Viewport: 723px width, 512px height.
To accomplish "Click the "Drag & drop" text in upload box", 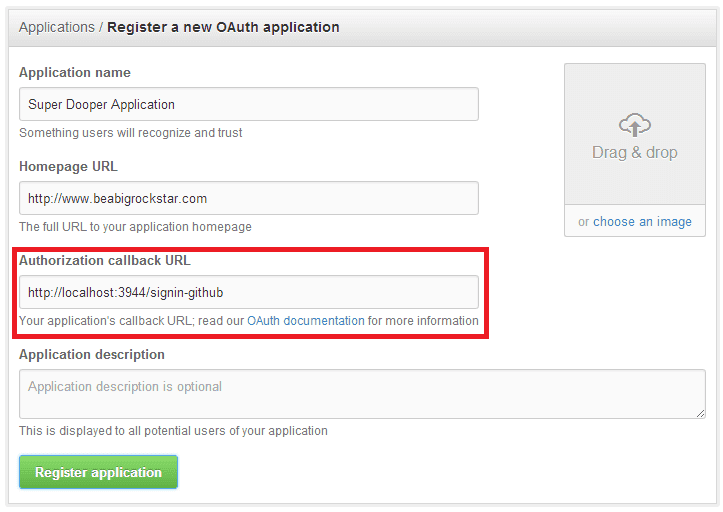I will point(634,153).
